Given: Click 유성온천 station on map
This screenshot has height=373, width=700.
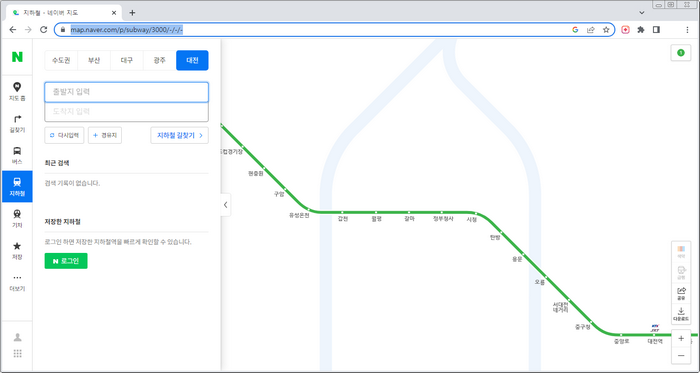Looking at the screenshot, I should click(299, 215).
